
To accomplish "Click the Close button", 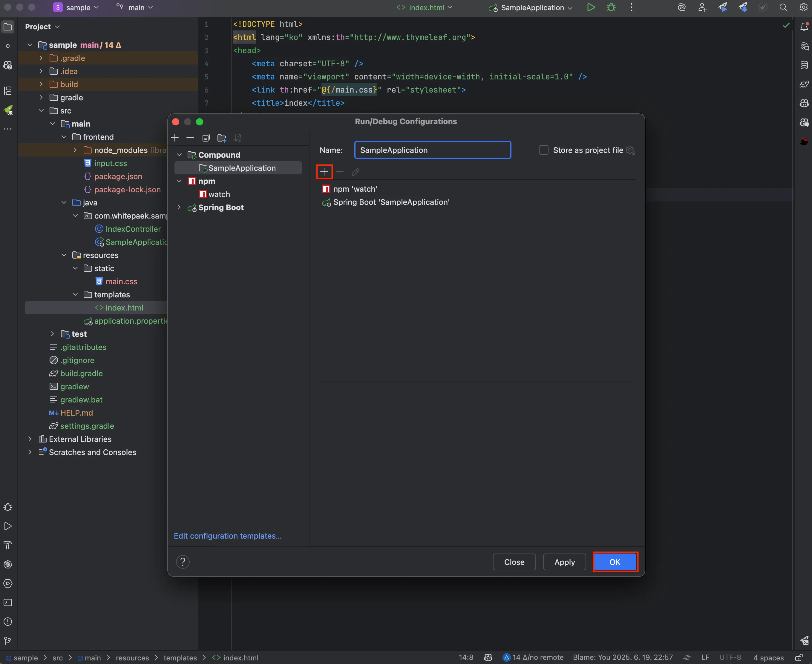I will pos(514,562).
